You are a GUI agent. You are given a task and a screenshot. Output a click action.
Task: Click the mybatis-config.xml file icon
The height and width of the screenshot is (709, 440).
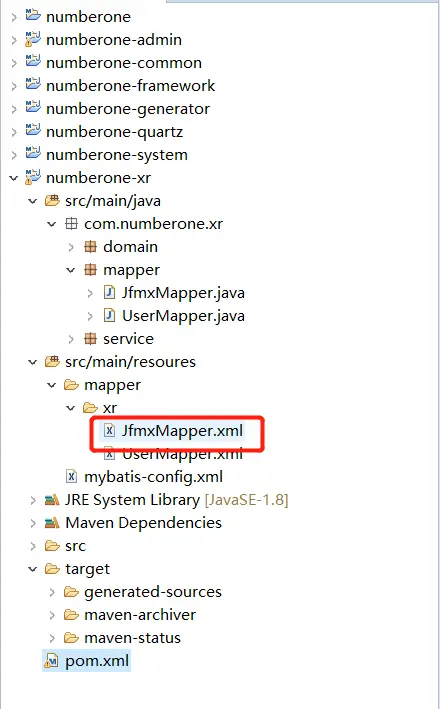[71, 476]
